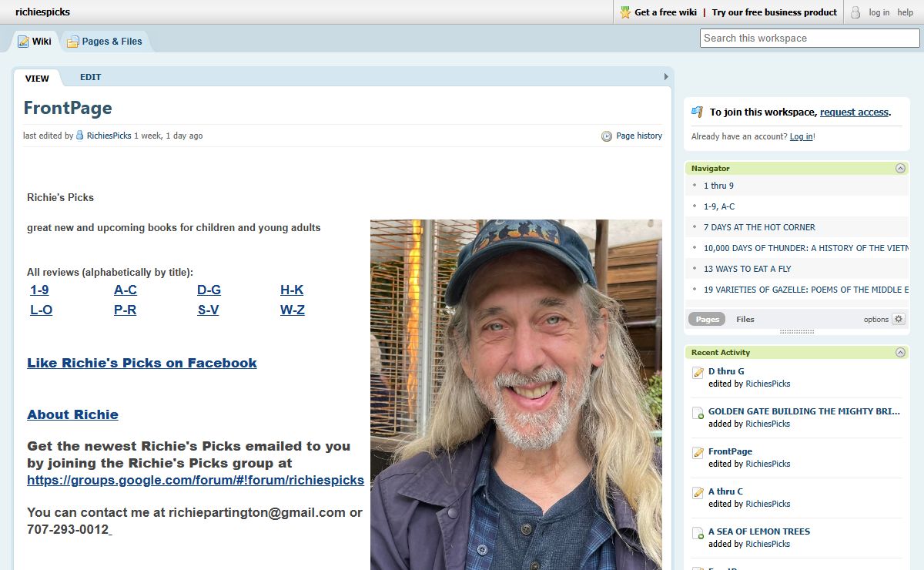Open the Pages & Files tab
This screenshot has height=570, width=924.
point(105,42)
